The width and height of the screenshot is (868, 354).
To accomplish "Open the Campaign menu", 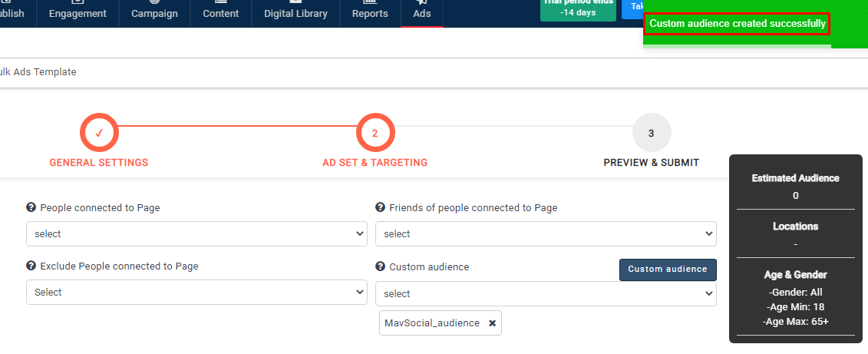I will (154, 13).
